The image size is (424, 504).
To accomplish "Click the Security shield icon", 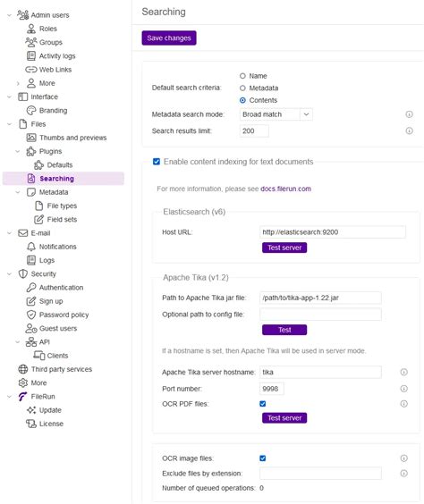I will coord(23,273).
